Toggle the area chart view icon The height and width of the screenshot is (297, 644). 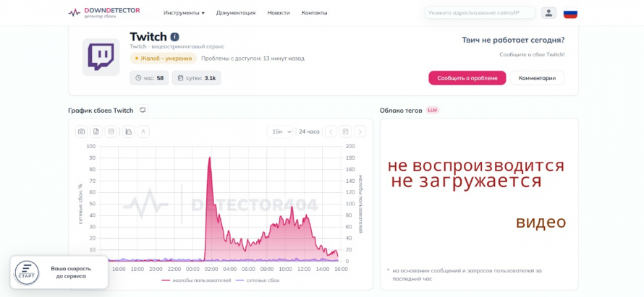tap(129, 132)
